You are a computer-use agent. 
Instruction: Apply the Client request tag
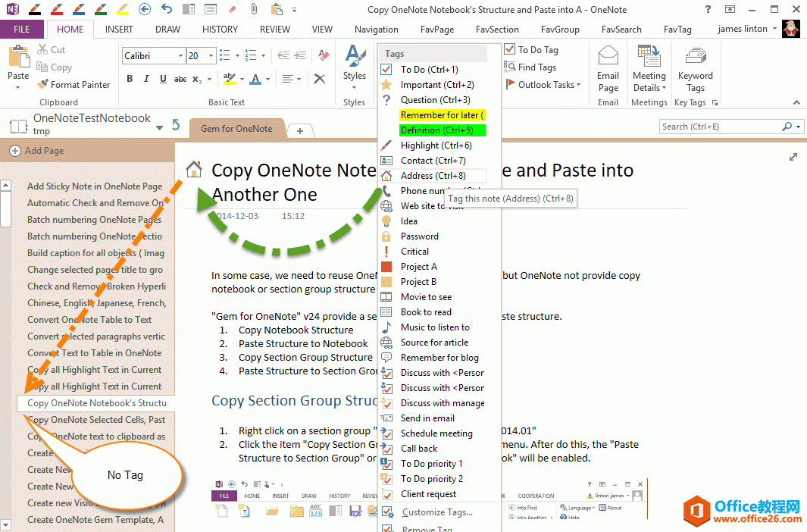click(x=428, y=494)
